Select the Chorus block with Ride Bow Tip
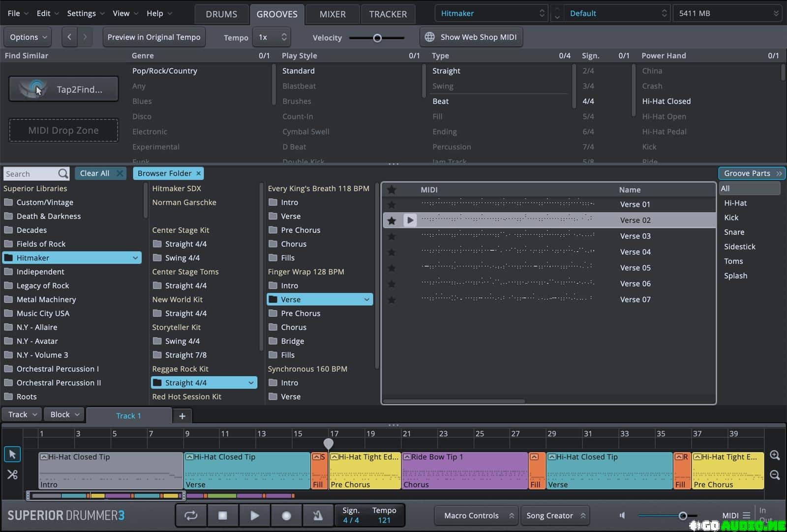This screenshot has height=532, width=787. [x=464, y=471]
